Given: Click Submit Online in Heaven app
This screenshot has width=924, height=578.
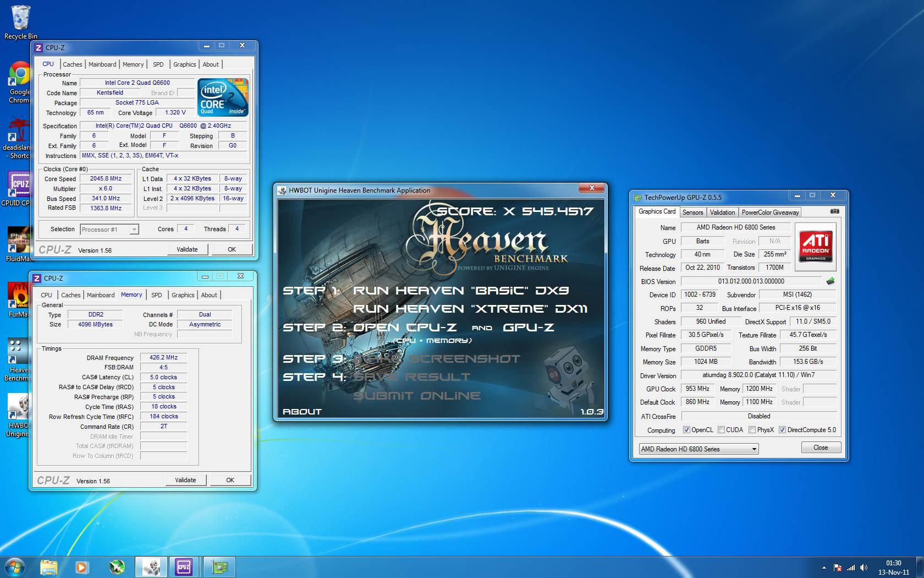Looking at the screenshot, I should (x=417, y=396).
